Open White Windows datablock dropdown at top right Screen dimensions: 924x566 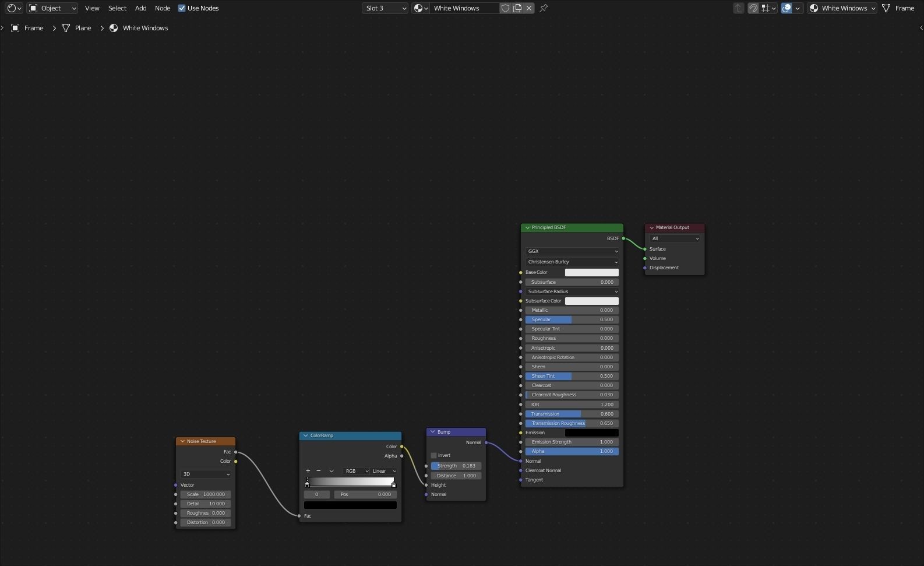841,8
